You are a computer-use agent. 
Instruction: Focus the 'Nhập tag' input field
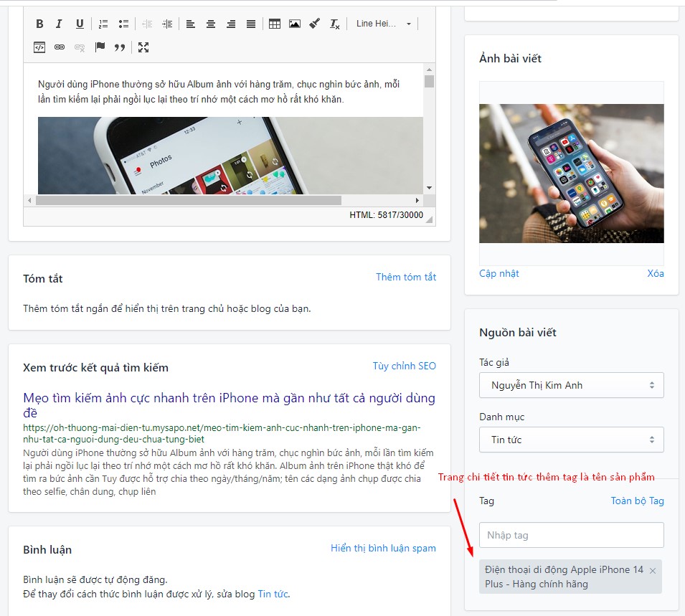coord(572,535)
